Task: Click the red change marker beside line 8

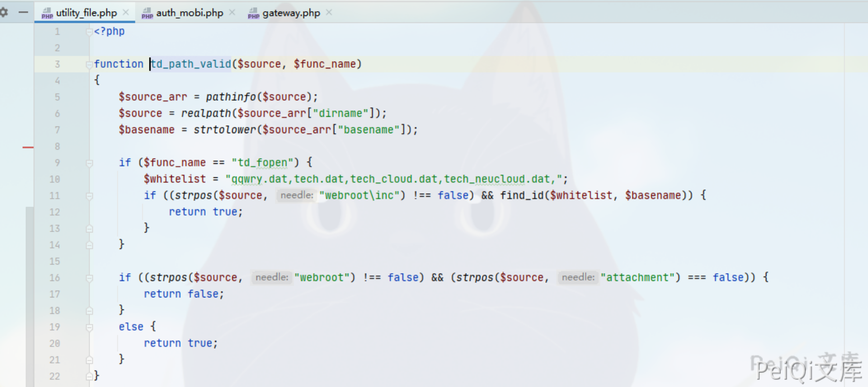Action: click(28, 147)
